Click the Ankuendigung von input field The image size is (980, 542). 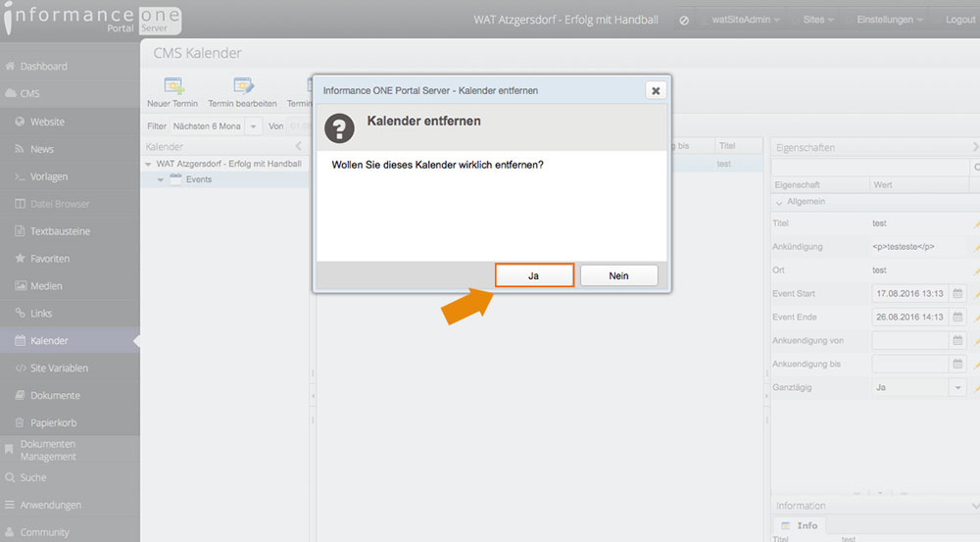(x=910, y=341)
